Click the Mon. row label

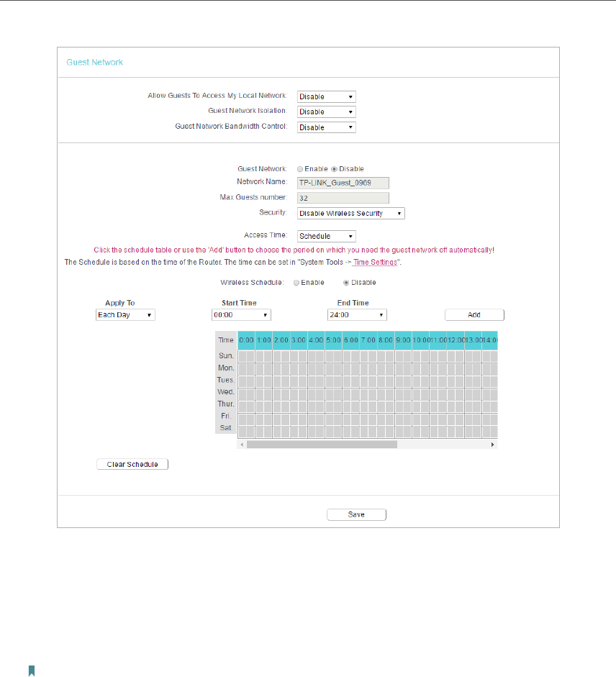[226, 368]
